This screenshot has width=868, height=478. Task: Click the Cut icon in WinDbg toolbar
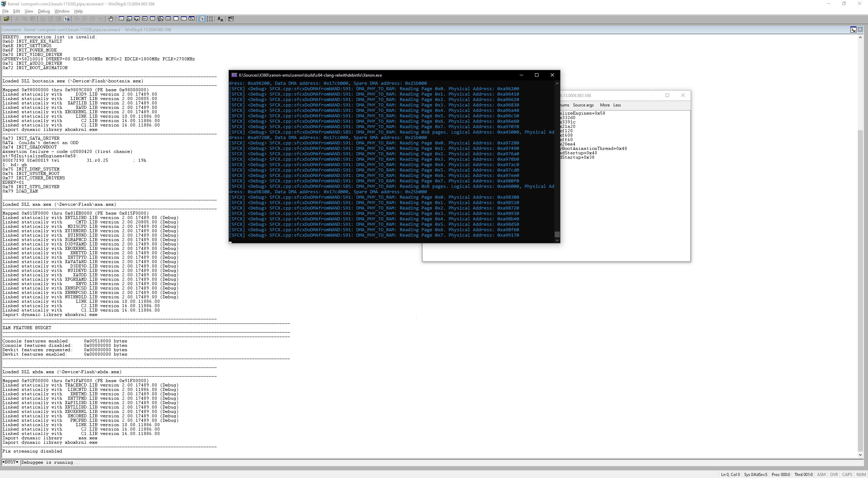tap(17, 19)
